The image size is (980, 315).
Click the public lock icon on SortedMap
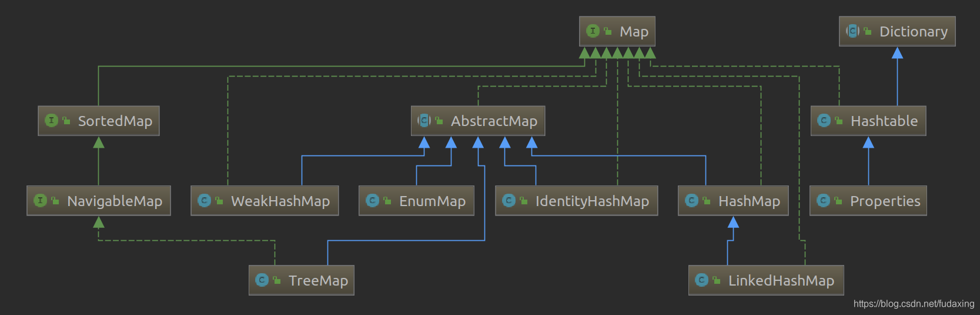click(66, 120)
